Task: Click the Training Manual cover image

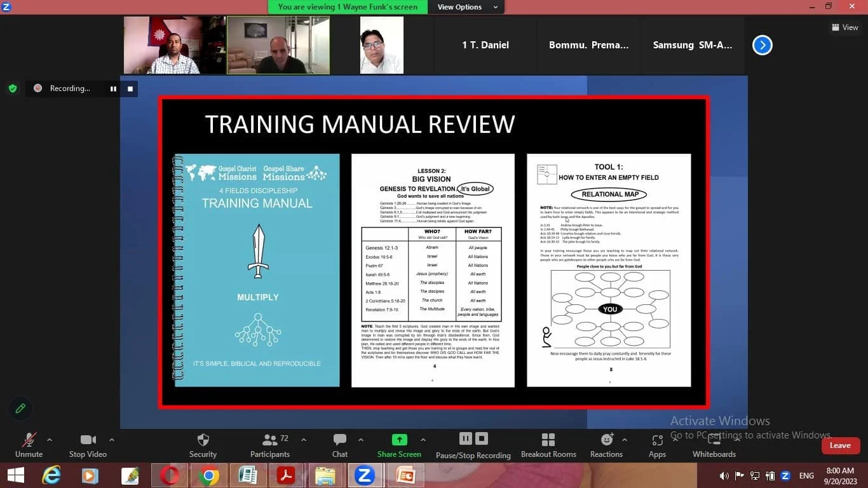Action: click(x=257, y=270)
